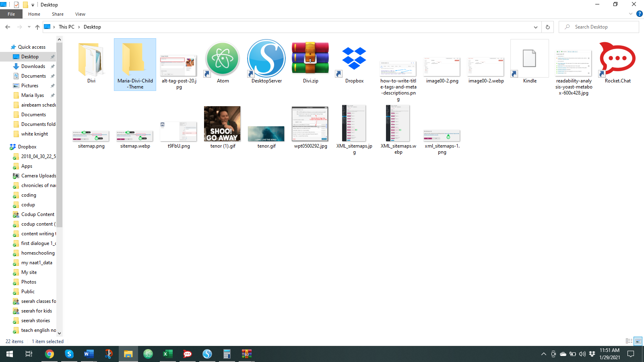The width and height of the screenshot is (644, 362).
Task: Open white knight folder in sidebar
Action: (x=35, y=134)
